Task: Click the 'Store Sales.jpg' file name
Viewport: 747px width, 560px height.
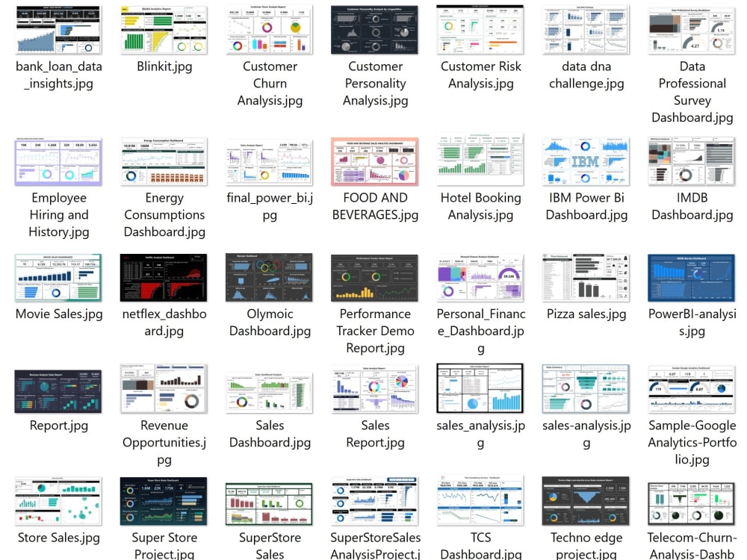Action: (59, 538)
